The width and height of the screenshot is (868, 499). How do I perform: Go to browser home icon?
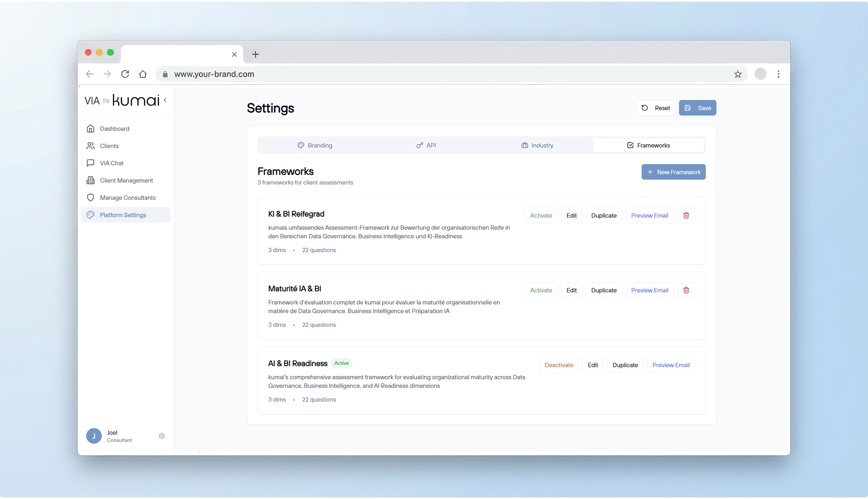[x=143, y=74]
